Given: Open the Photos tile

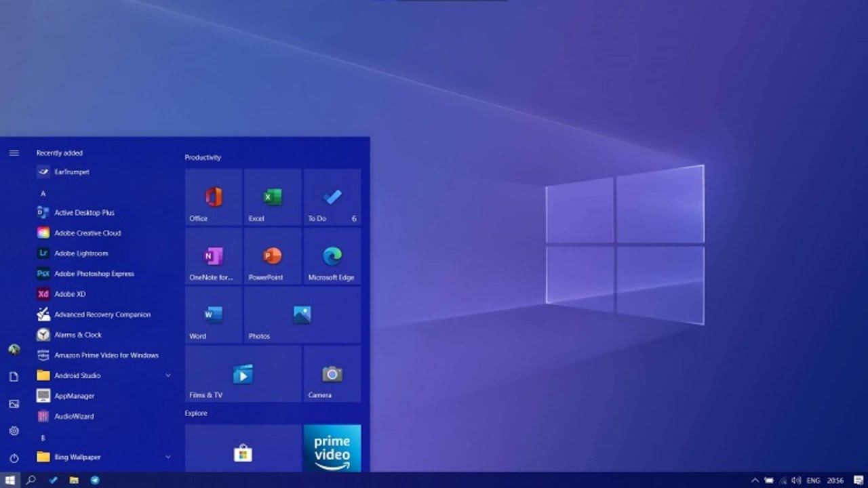Looking at the screenshot, I should tap(302, 315).
